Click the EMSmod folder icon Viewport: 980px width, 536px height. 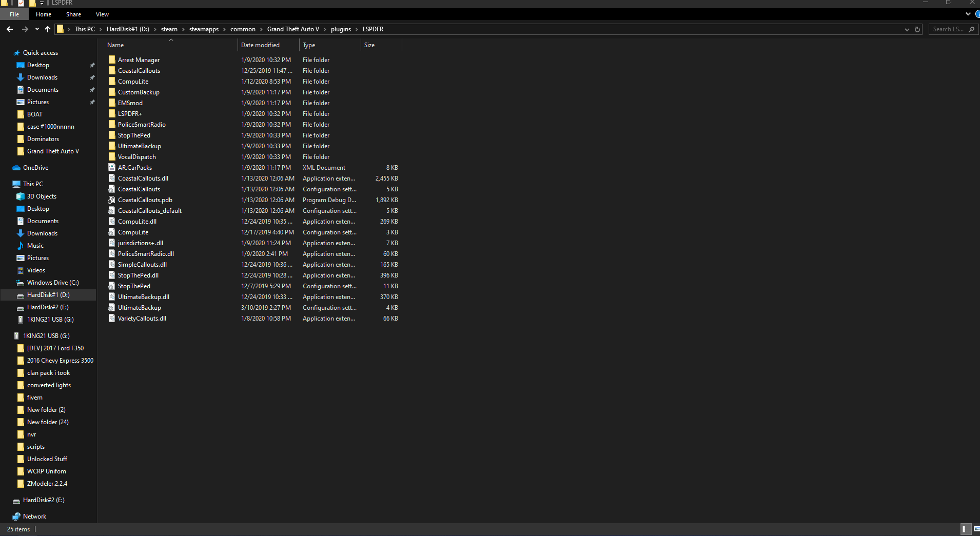click(112, 103)
